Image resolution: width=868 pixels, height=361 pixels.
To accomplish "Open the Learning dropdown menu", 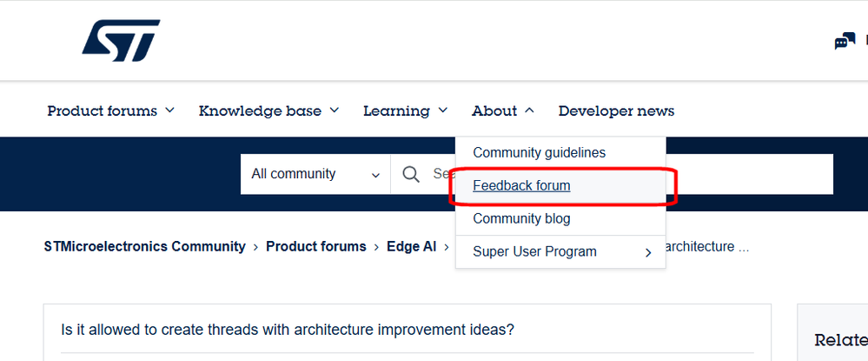I will 405,111.
